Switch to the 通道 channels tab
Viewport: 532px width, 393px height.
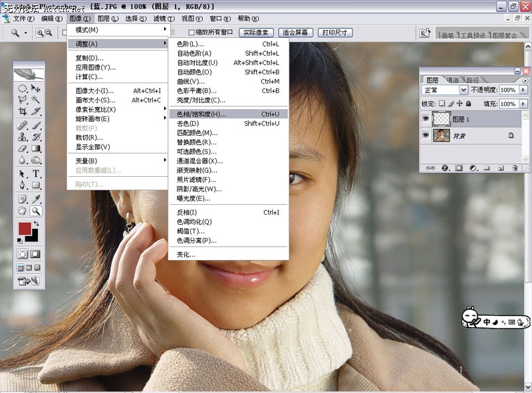click(452, 79)
